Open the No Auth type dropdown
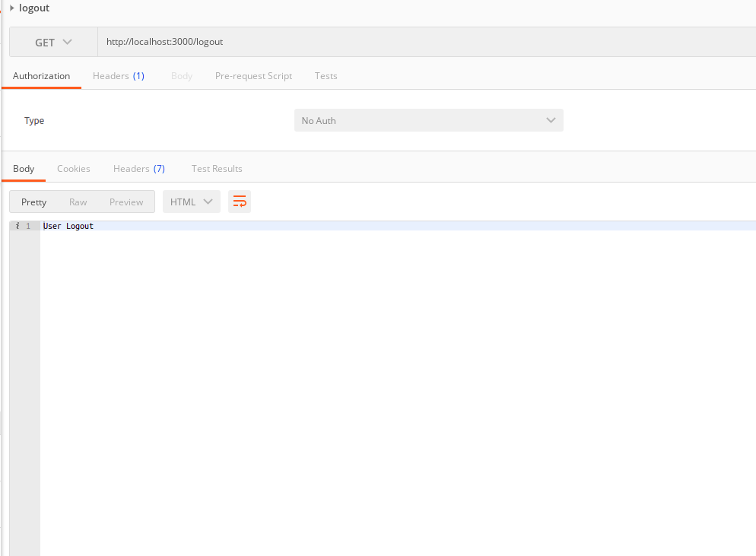This screenshot has height=556, width=756. pyautogui.click(x=429, y=120)
